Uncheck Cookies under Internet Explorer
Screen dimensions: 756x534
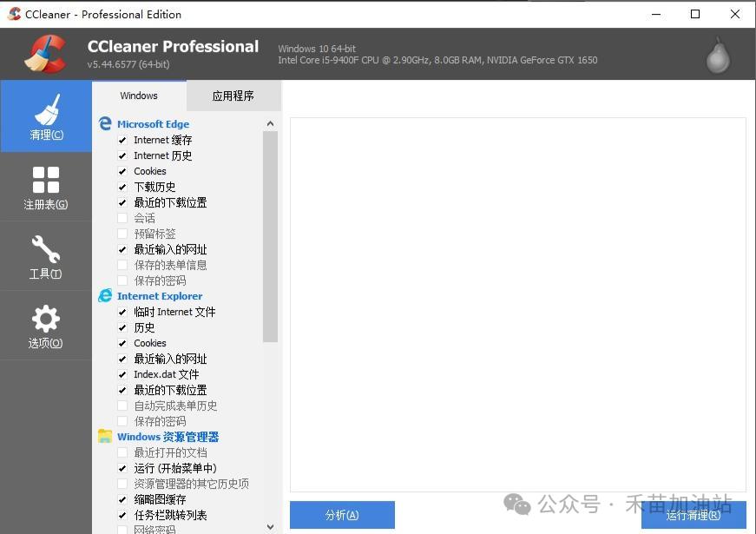click(x=122, y=343)
